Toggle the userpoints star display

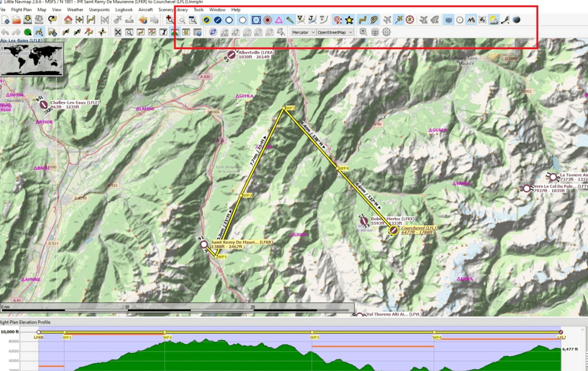click(349, 19)
